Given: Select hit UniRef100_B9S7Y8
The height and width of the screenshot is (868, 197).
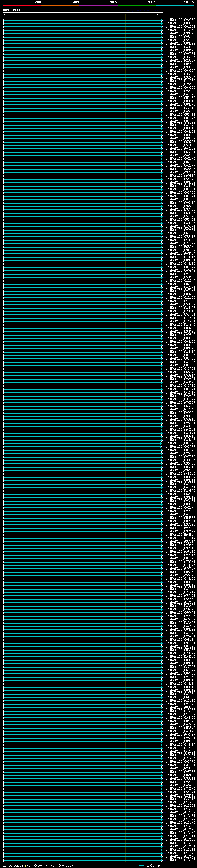Looking at the screenshot, I should click(180, 524).
